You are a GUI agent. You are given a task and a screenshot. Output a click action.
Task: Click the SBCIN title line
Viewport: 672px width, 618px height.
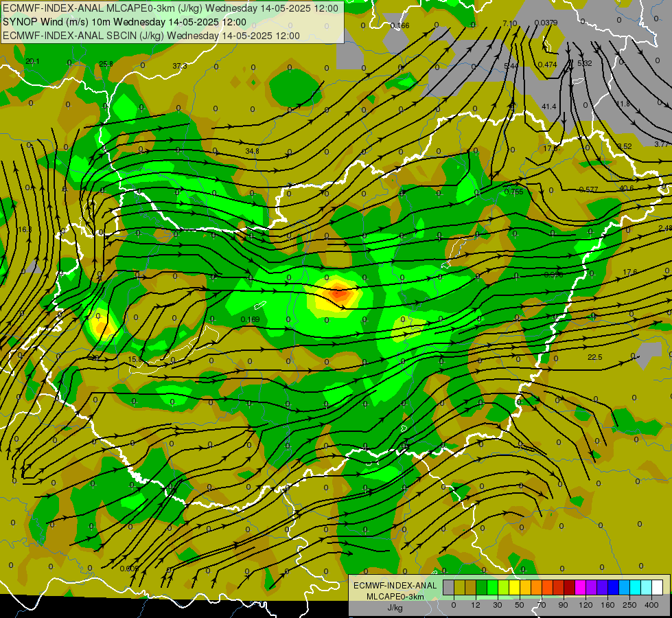pyautogui.click(x=151, y=36)
